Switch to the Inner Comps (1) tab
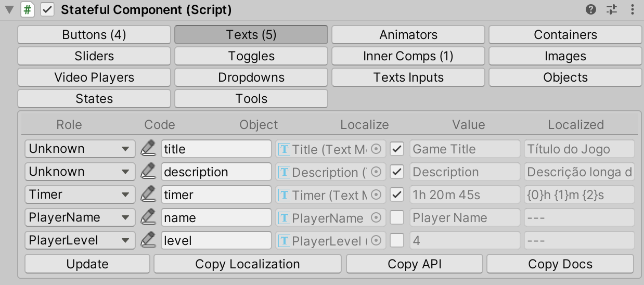The image size is (644, 285). pyautogui.click(x=408, y=56)
